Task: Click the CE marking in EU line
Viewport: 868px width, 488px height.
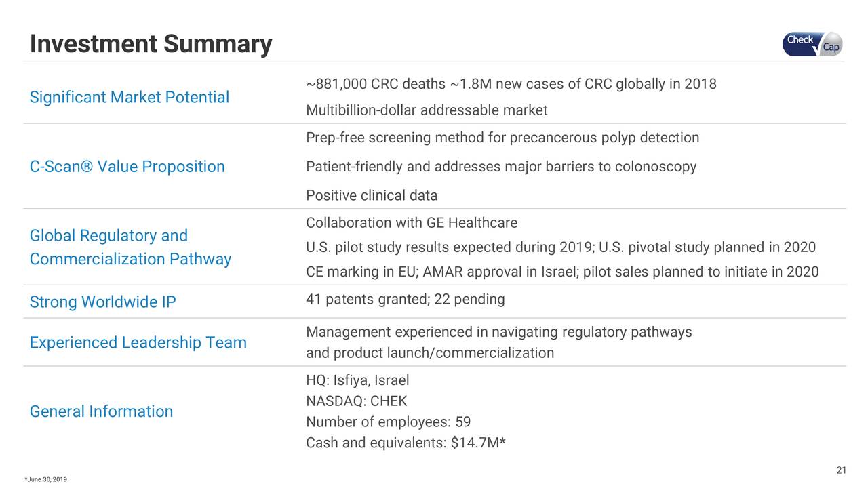Action: pyautogui.click(x=562, y=272)
